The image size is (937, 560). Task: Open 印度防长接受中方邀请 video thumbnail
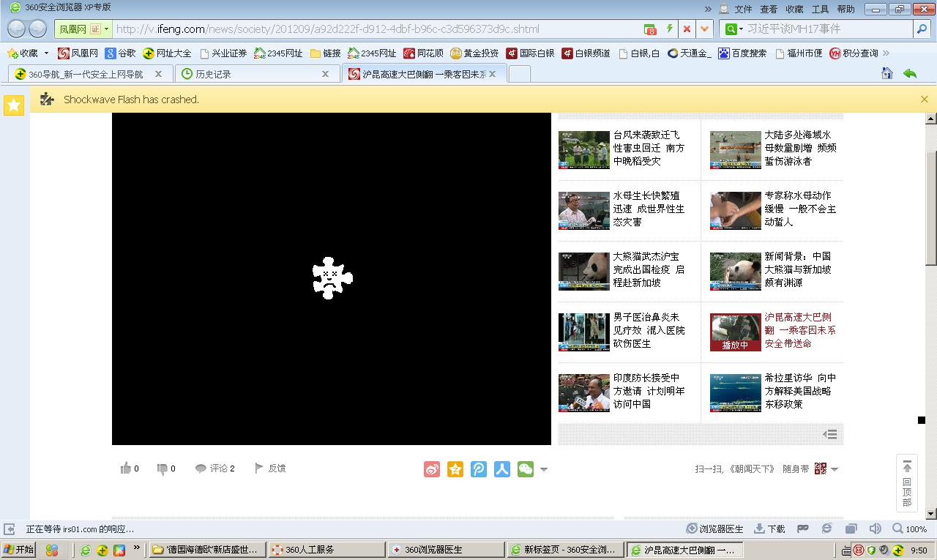tap(583, 392)
